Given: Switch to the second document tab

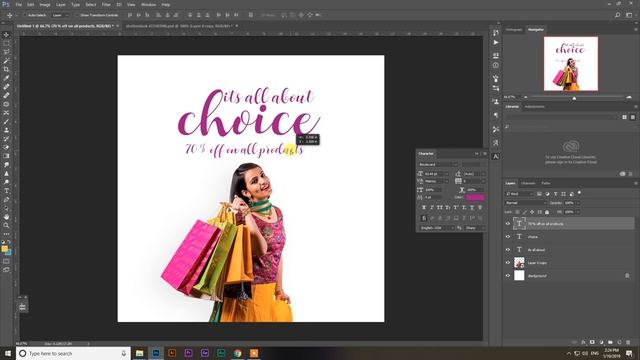Looking at the screenshot, I should 179,26.
